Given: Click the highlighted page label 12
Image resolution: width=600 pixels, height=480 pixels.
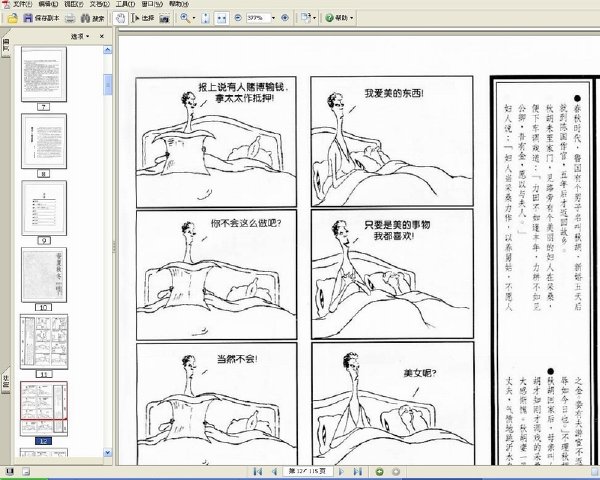Looking at the screenshot, I should pyautogui.click(x=44, y=441).
